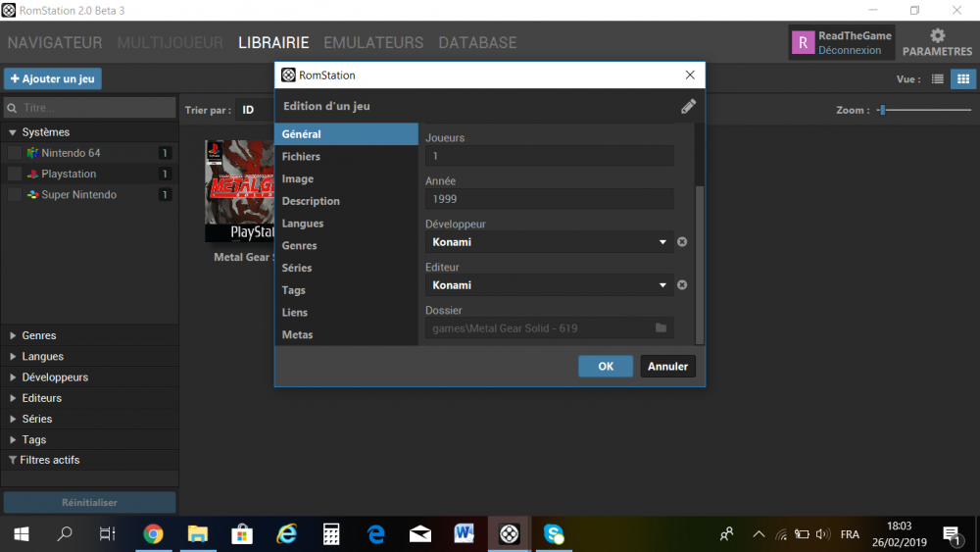
Task: Adjust the Zoom slider
Action: [882, 110]
